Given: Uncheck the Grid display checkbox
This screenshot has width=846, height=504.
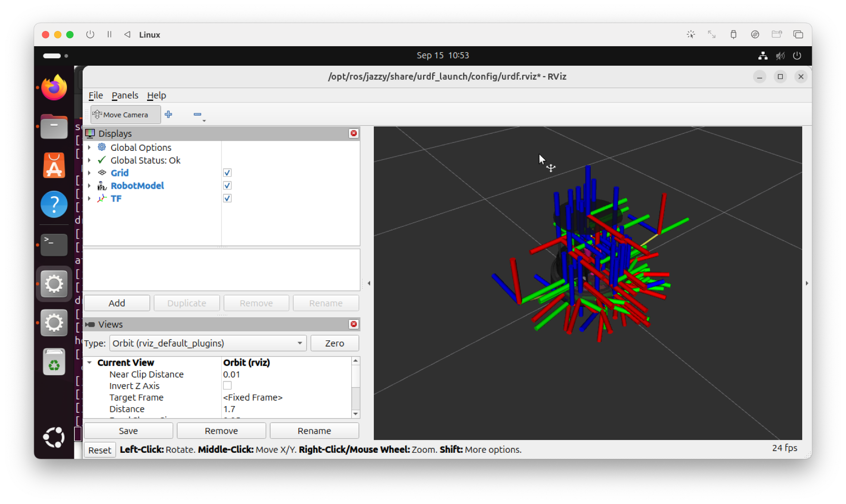Looking at the screenshot, I should [x=227, y=173].
